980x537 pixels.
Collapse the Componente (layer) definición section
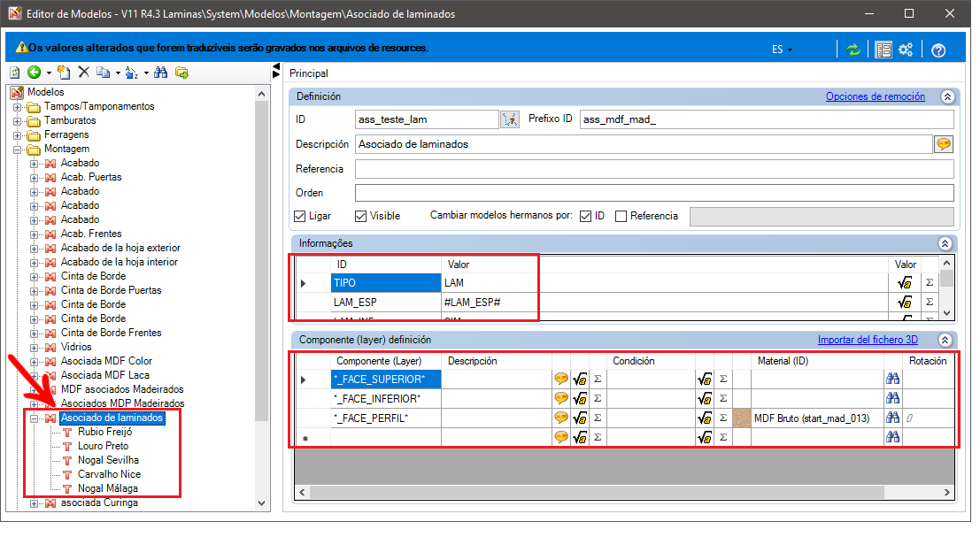945,341
